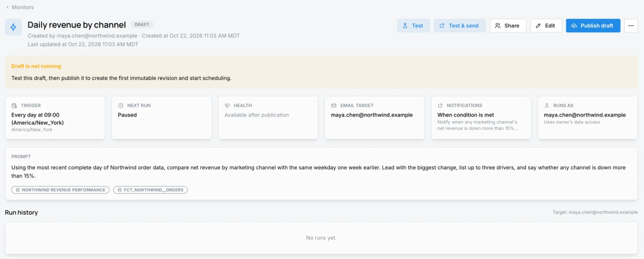
Task: Click 'When condition is met' notification setting
Action: click(466, 115)
